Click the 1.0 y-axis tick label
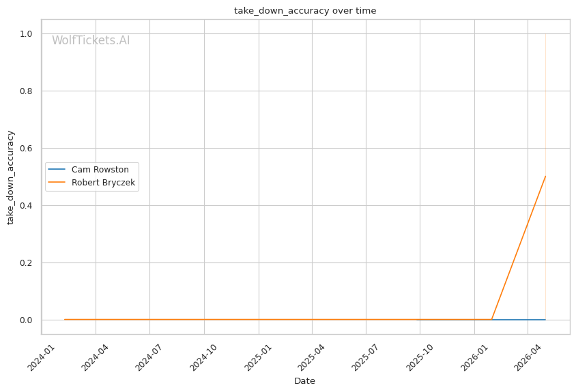 point(26,34)
